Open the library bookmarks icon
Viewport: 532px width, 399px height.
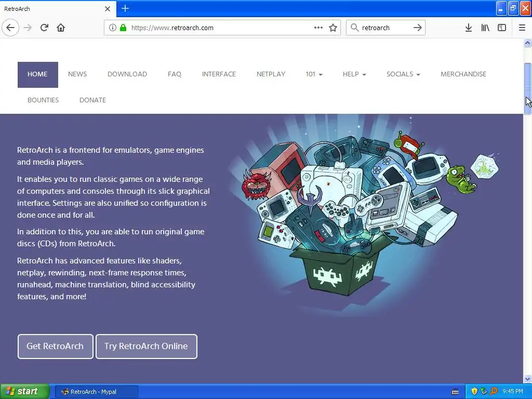[x=485, y=28]
